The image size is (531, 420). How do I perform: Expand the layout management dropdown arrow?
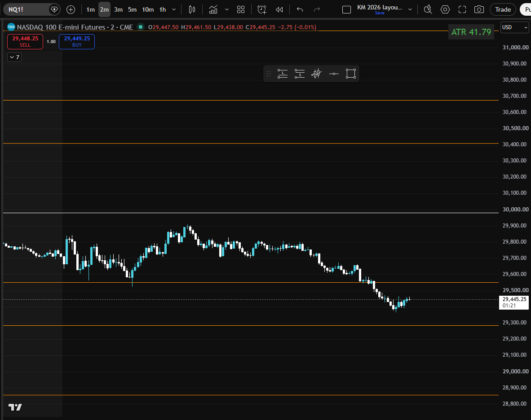pos(410,9)
